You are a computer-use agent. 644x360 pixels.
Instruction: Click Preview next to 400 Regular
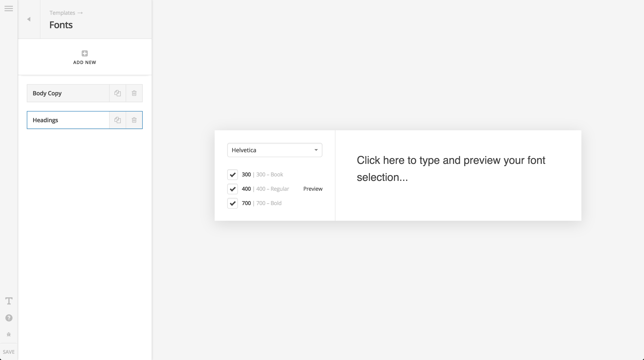point(313,189)
